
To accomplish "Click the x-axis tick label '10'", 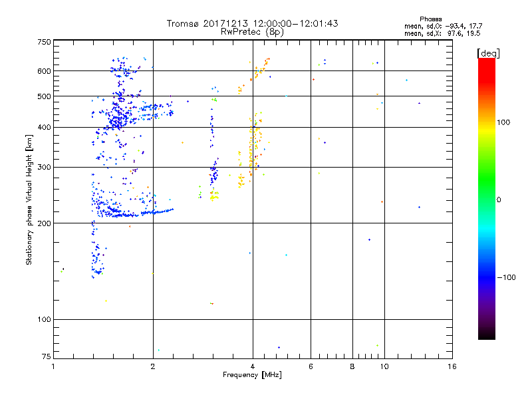I will point(384,366).
